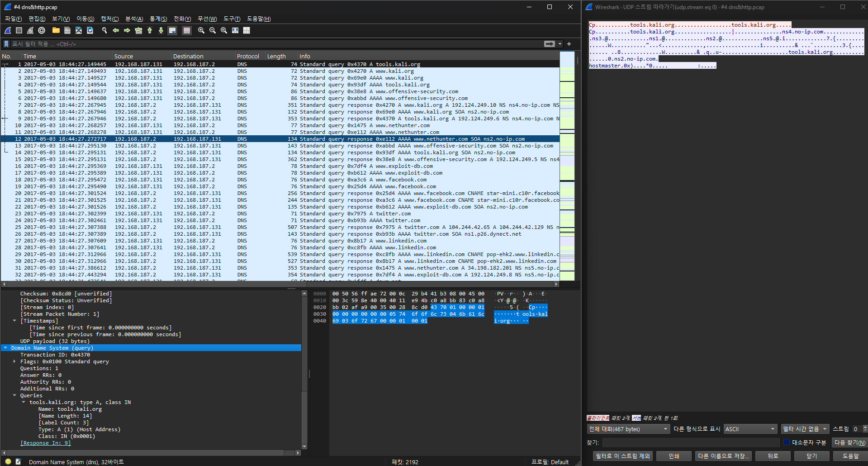Jump to first packet with up arrow icon
This screenshot has width=868, height=466.
pos(150,30)
